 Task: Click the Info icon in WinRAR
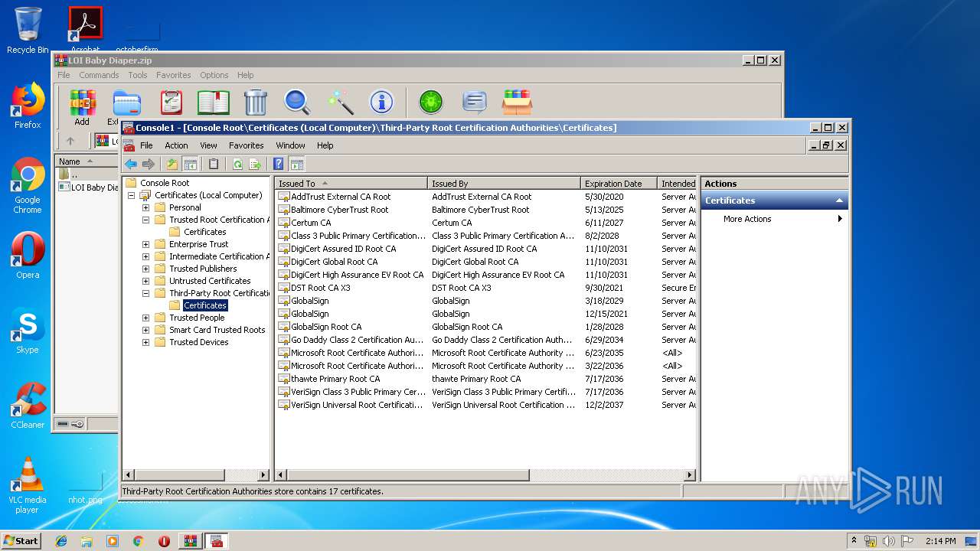point(381,102)
